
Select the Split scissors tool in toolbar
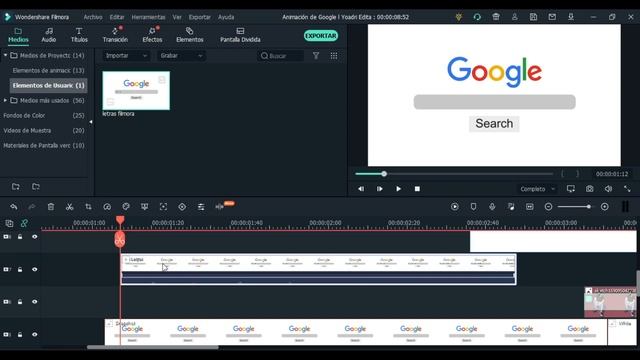pyautogui.click(x=69, y=207)
